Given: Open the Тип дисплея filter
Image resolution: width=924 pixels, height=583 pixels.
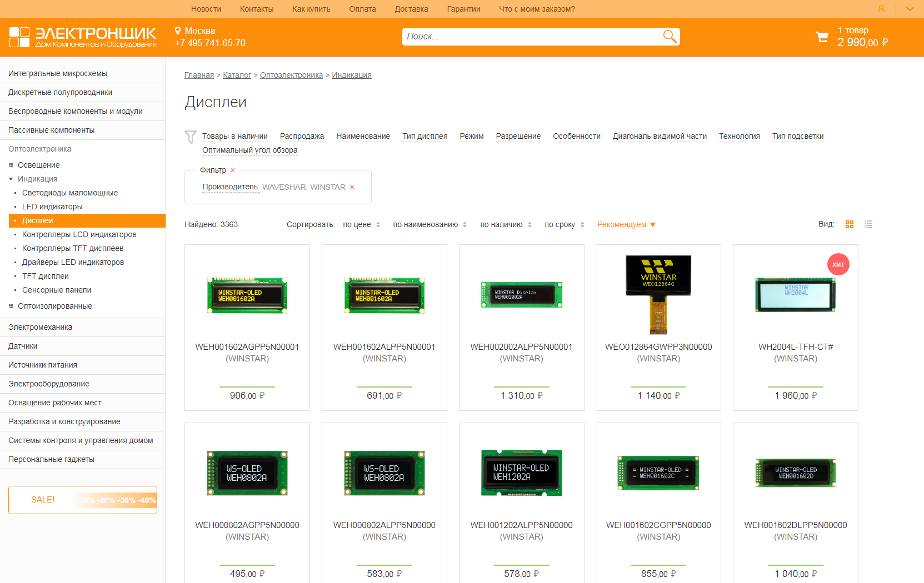Looking at the screenshot, I should point(424,136).
